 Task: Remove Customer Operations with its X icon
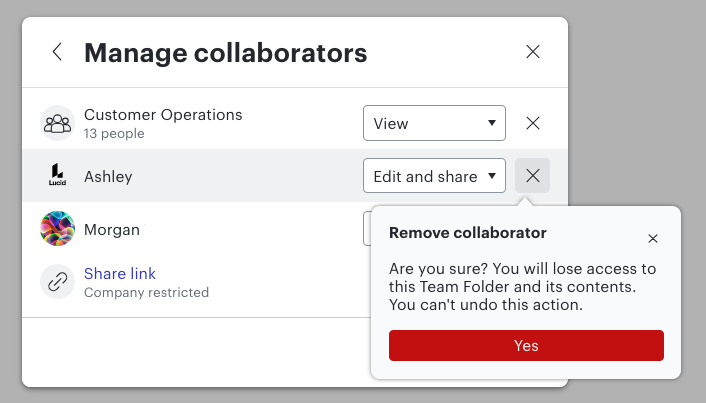[x=533, y=124]
